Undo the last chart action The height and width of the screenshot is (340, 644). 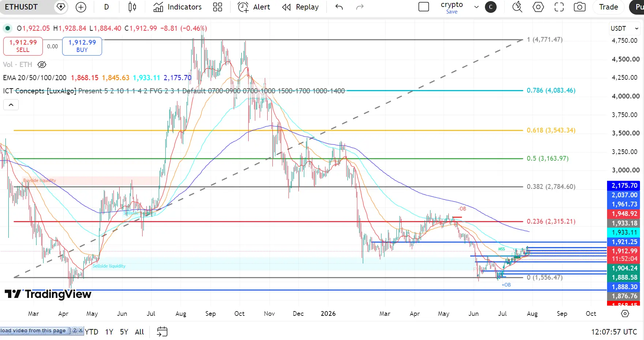click(x=339, y=7)
